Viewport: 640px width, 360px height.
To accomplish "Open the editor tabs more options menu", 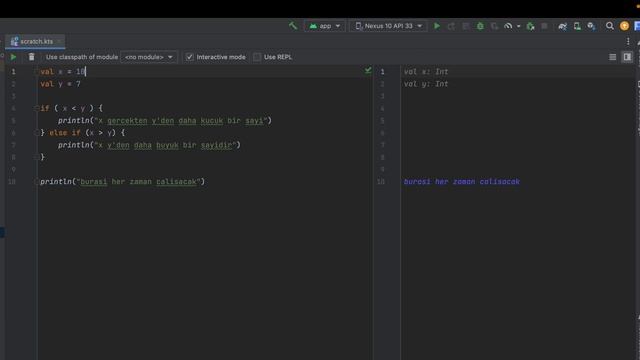I will point(628,41).
